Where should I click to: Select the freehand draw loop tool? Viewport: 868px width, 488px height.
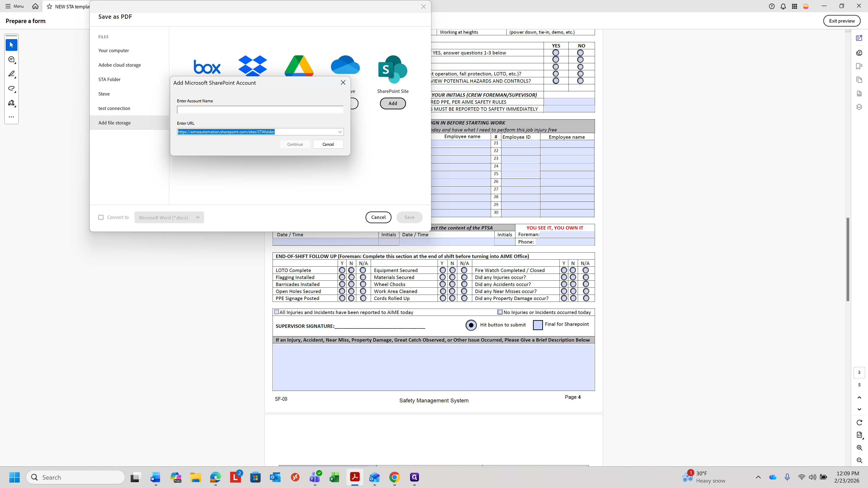12,88
